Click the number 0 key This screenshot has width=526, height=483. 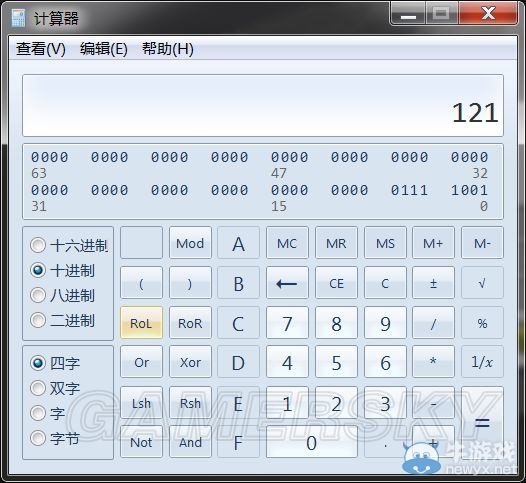(x=312, y=442)
